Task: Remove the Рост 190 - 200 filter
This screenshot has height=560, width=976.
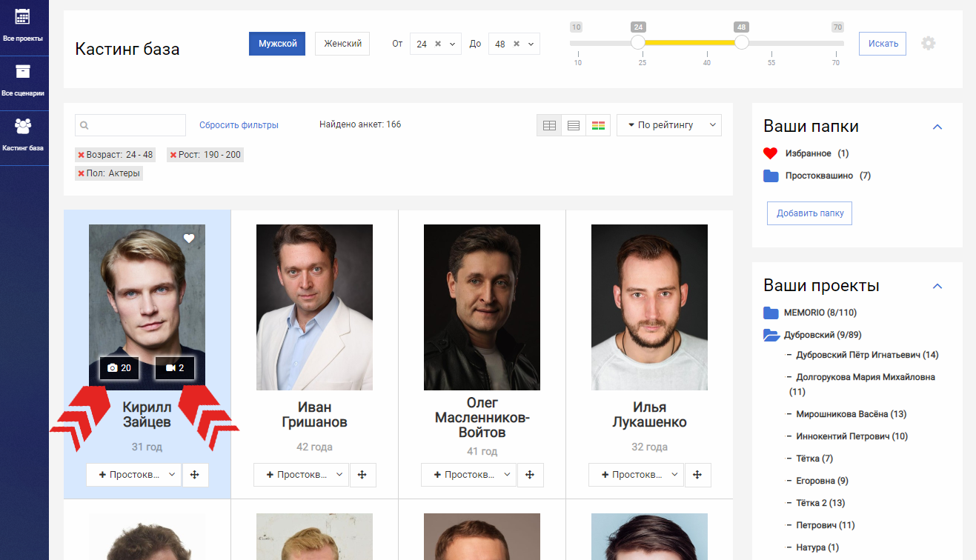Action: click(x=173, y=155)
